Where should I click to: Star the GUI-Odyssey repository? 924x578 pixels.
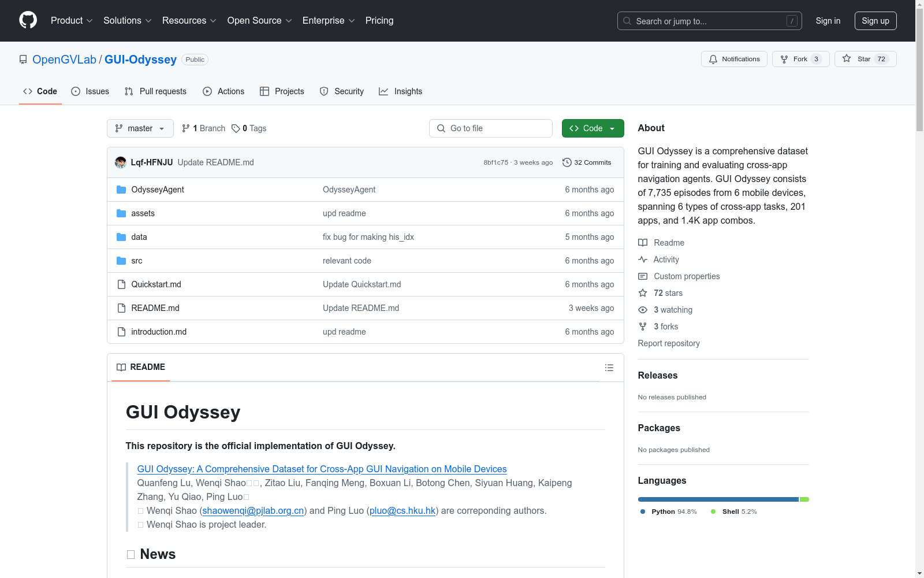[865, 59]
